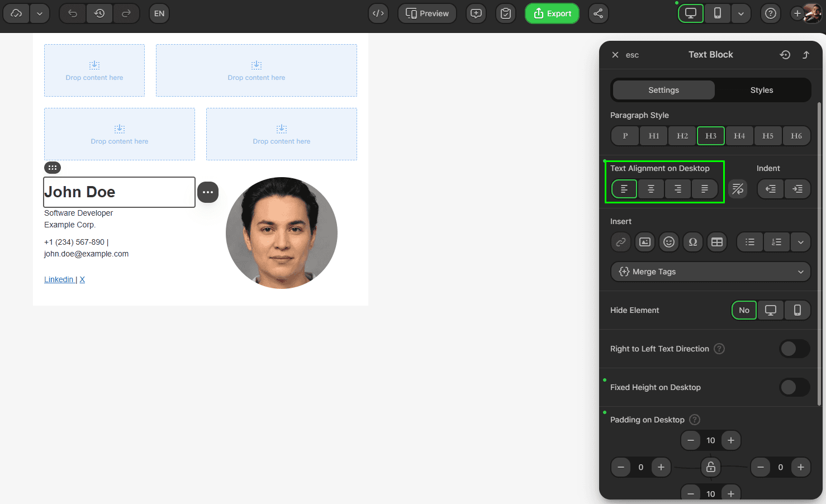Close the Text Block panel with X
This screenshot has width=826, height=504.
(x=615, y=55)
